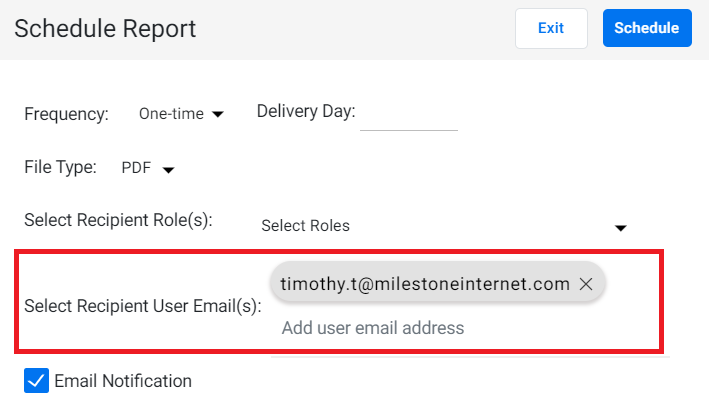
Task: Click the Frequency label
Action: point(66,114)
